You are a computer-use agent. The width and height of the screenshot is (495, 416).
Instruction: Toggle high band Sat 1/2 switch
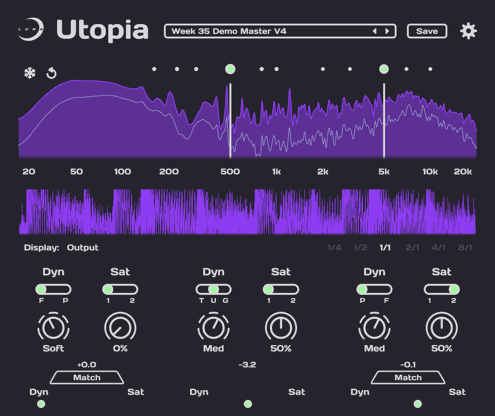(442, 289)
